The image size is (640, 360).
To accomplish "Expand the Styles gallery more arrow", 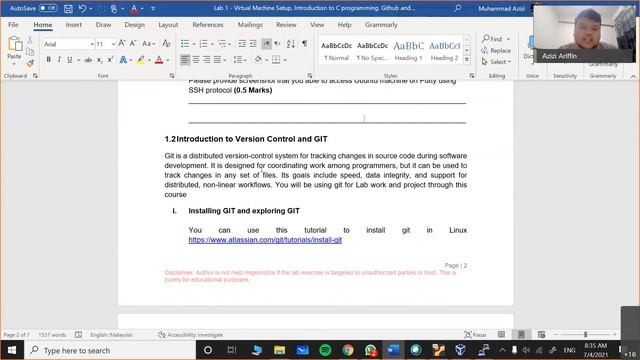I will click(x=467, y=60).
